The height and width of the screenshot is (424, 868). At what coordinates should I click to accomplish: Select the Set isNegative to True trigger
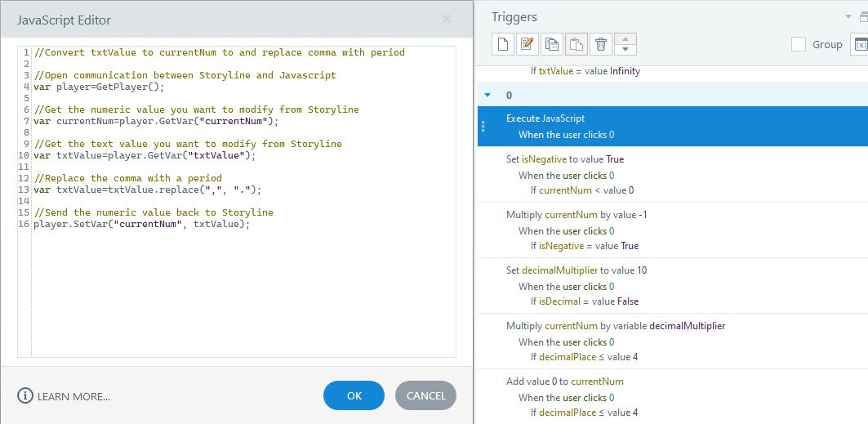673,174
